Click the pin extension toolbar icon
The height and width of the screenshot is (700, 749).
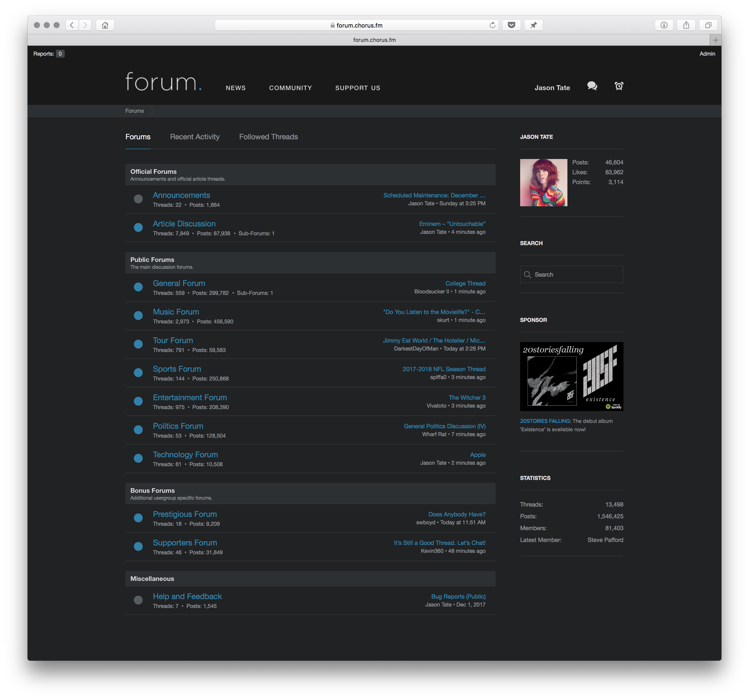(533, 25)
